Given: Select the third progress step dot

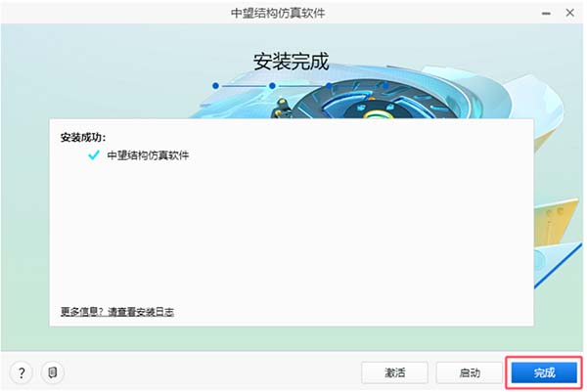Looking at the screenshot, I should tap(329, 86).
